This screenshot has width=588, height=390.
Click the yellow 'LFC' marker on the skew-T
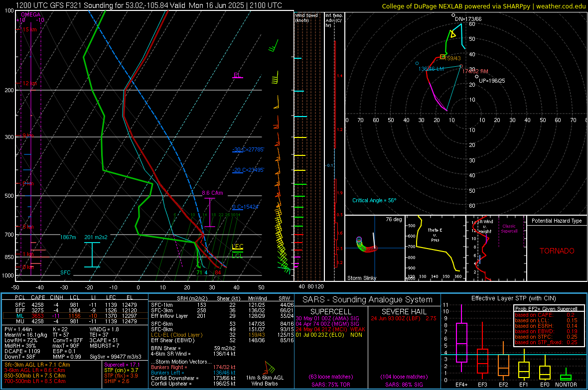237,246
